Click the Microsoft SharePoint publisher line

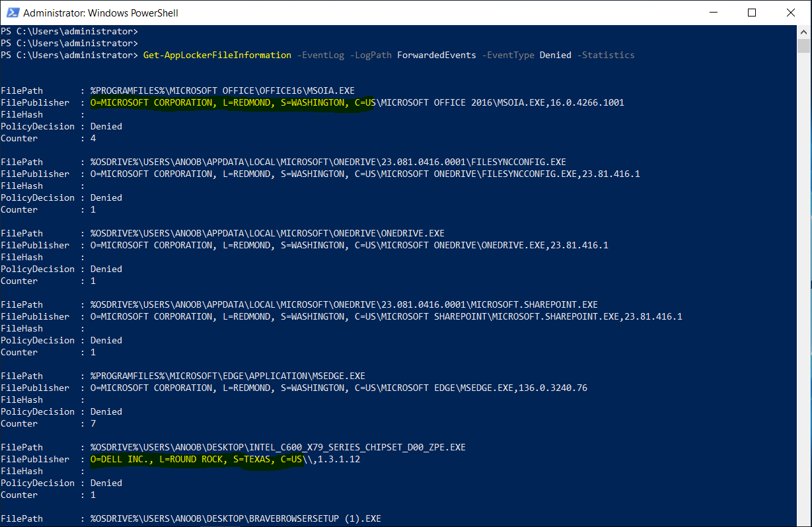coord(387,316)
